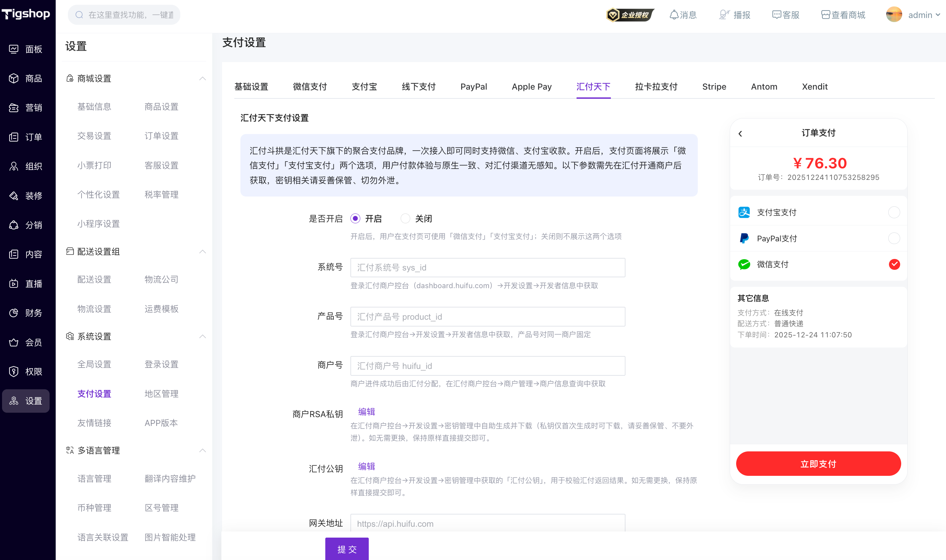Open the 分销 distribution sidebar icon
The height and width of the screenshot is (560, 946).
[14, 225]
